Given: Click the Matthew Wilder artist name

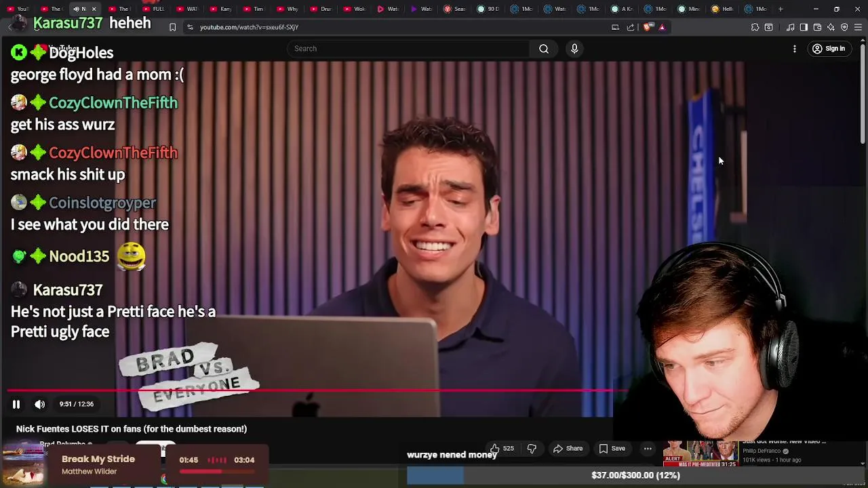Looking at the screenshot, I should point(90,472).
